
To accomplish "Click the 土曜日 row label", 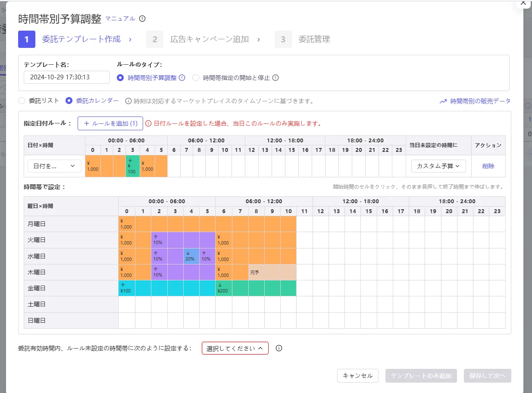I will 71,305.
